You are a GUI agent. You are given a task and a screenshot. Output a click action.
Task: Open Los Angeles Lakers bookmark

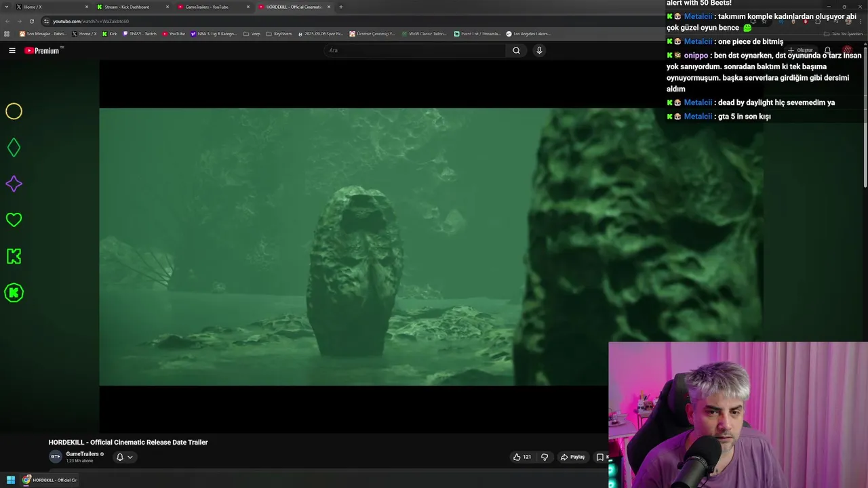coord(528,34)
